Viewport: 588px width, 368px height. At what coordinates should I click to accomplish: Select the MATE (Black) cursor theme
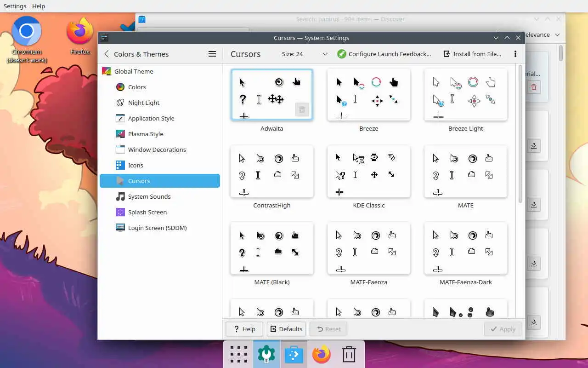(x=272, y=248)
